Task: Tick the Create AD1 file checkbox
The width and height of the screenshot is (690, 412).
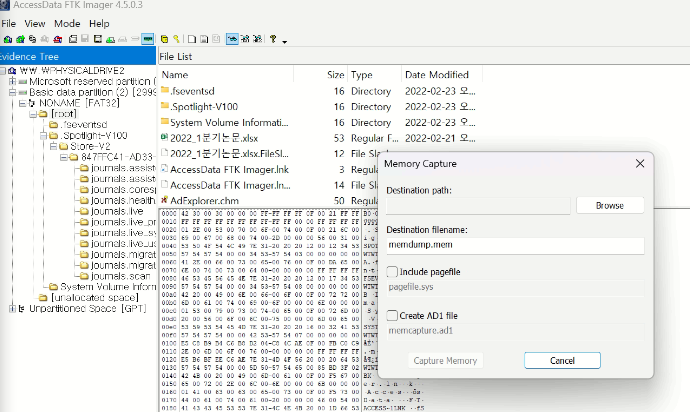Action: click(392, 315)
